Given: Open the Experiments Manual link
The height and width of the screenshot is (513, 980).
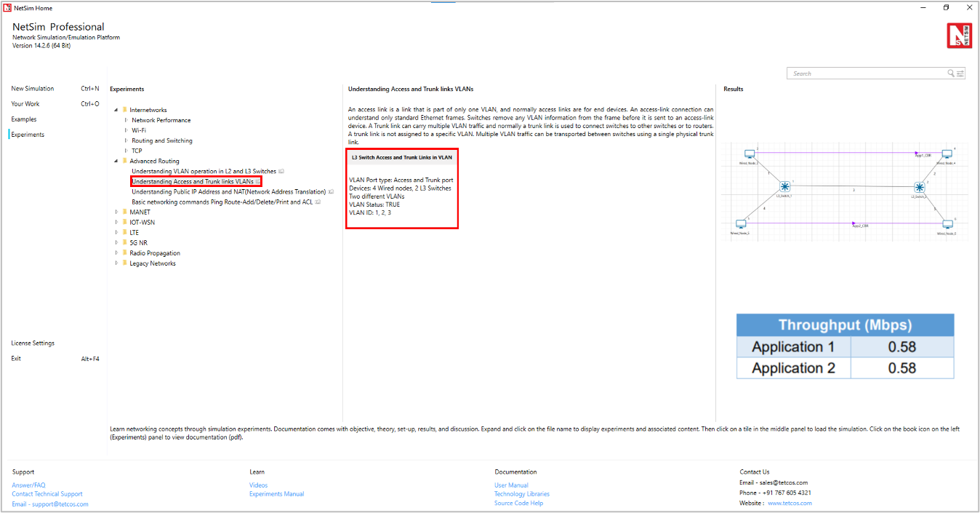Looking at the screenshot, I should click(276, 494).
